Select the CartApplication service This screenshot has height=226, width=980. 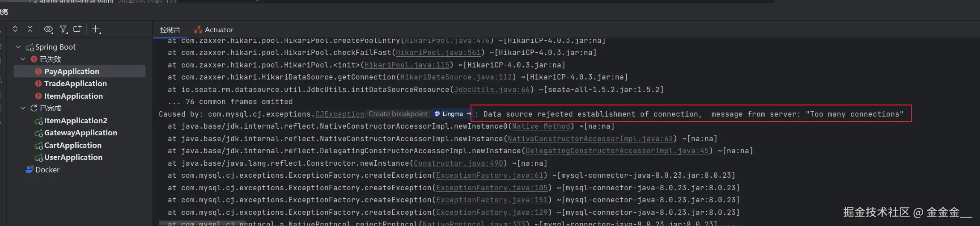click(x=73, y=145)
